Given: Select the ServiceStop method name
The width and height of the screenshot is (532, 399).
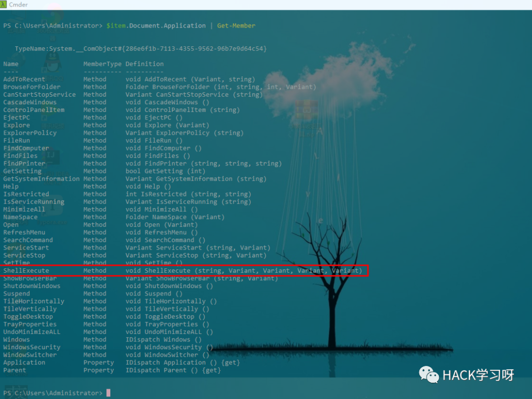Looking at the screenshot, I should coord(24,255).
